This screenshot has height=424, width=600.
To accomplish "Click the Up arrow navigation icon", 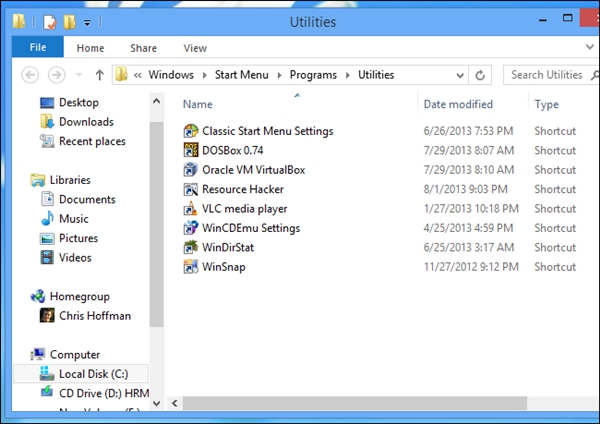I will pyautogui.click(x=99, y=75).
